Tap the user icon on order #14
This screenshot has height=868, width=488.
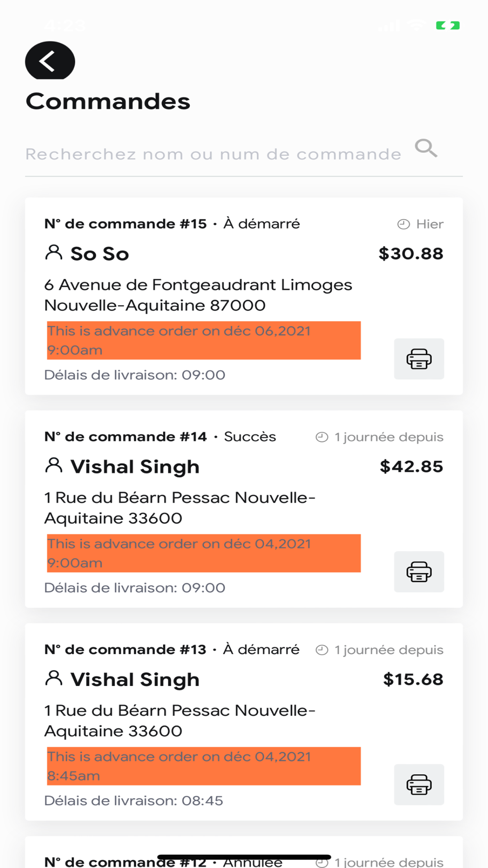point(54,465)
